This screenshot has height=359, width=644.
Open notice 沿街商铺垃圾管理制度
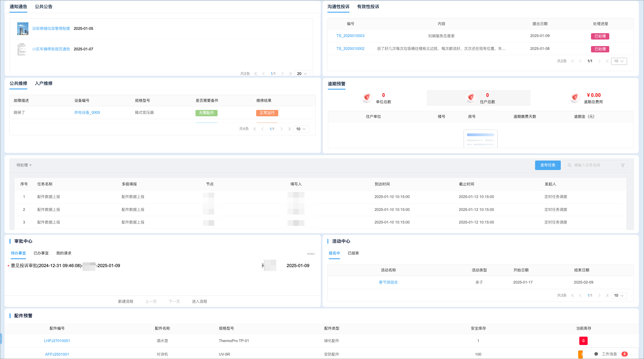pyautogui.click(x=51, y=28)
